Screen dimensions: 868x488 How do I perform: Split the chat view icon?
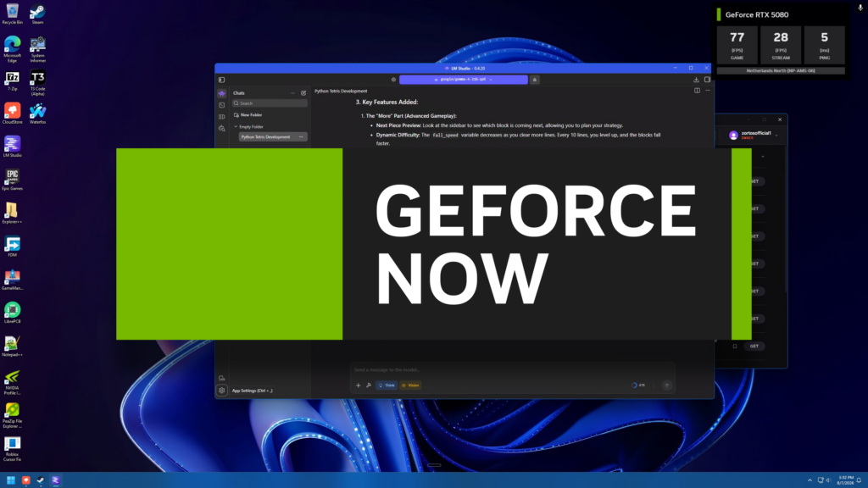pyautogui.click(x=697, y=91)
